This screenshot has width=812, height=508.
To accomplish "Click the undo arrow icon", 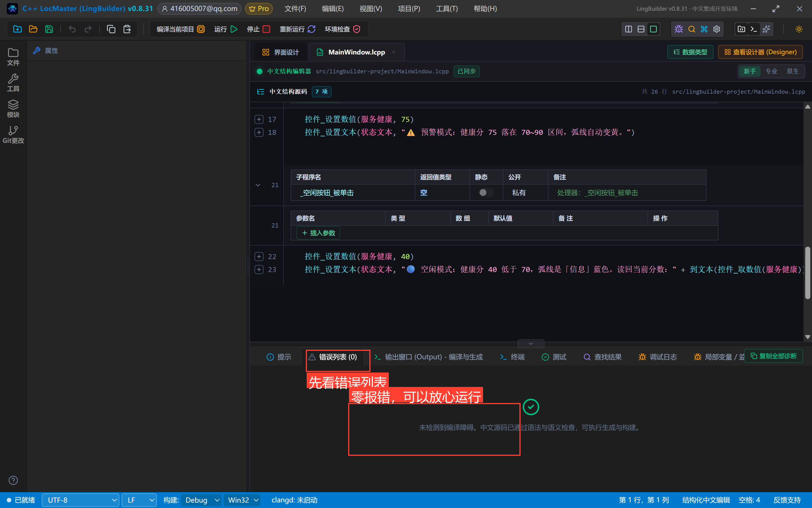I will pyautogui.click(x=72, y=29).
